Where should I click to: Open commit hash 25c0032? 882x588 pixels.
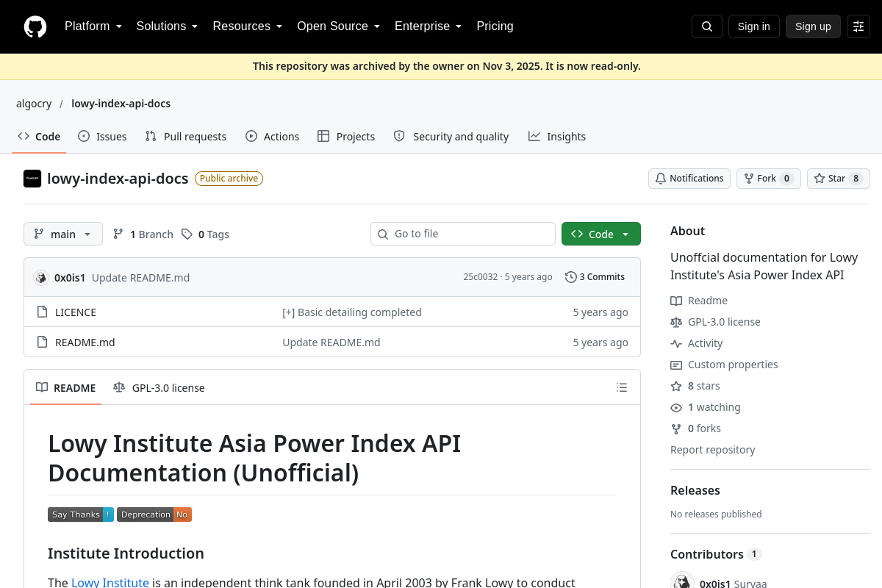[480, 277]
